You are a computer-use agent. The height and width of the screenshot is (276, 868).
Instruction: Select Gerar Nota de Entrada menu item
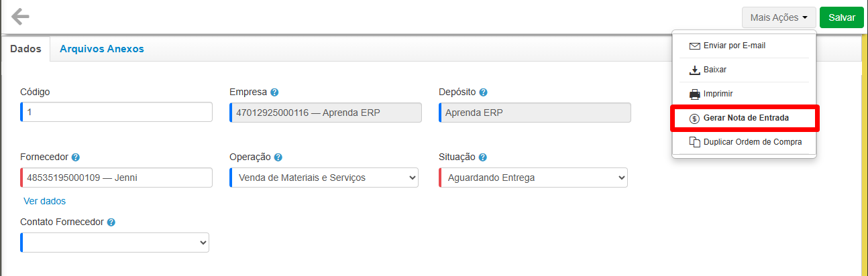(745, 118)
